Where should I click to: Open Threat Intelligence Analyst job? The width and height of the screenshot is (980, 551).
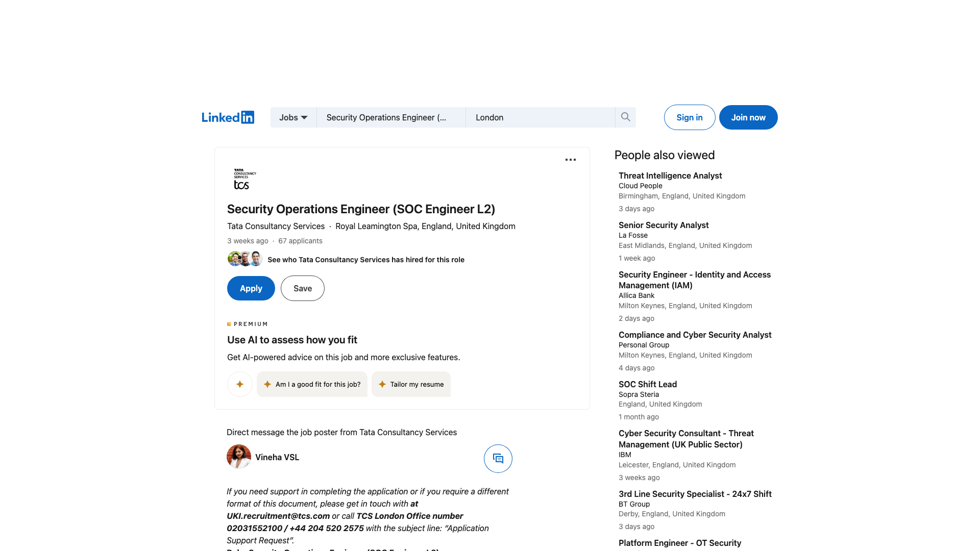(x=670, y=176)
